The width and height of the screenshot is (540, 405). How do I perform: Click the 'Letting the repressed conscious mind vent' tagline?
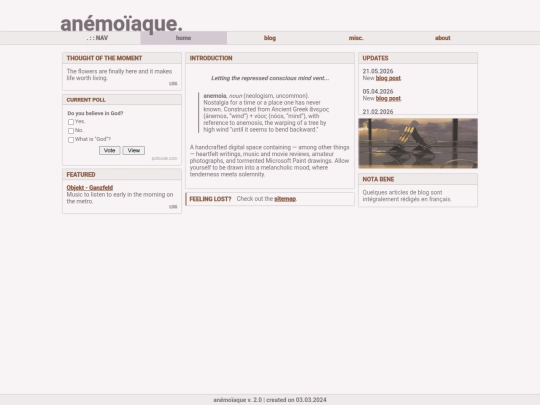[x=270, y=78]
